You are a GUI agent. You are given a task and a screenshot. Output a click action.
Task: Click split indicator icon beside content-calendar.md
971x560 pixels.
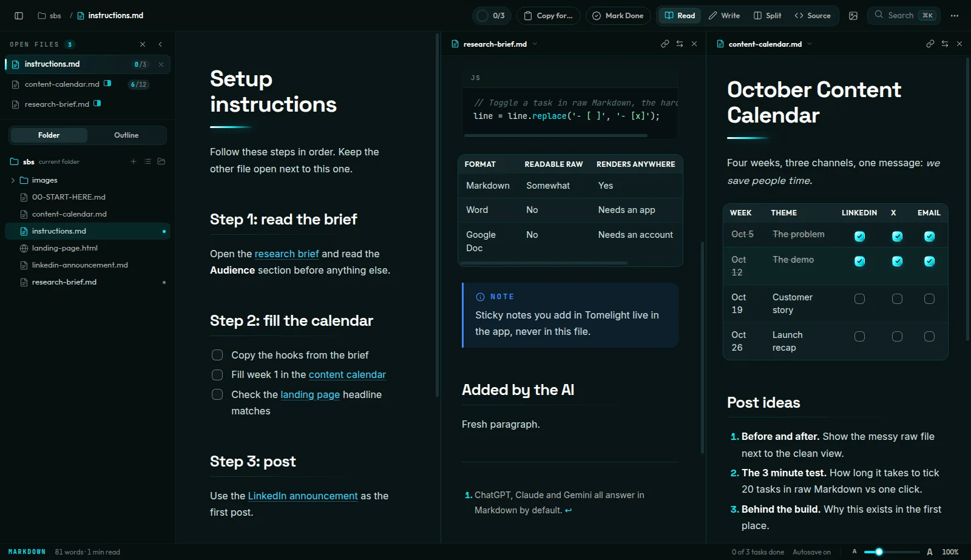107,84
